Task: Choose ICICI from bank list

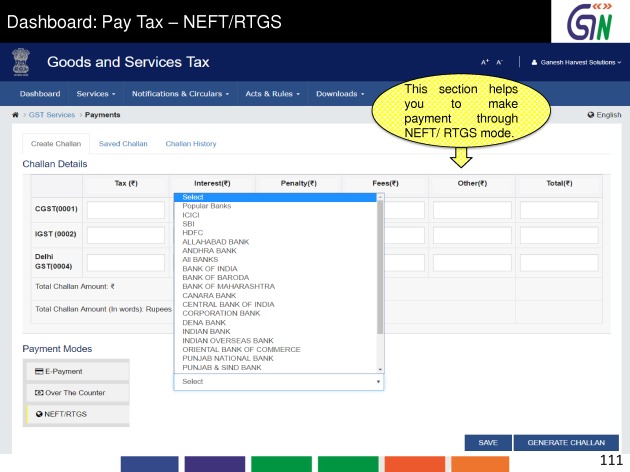Action: 276,215
